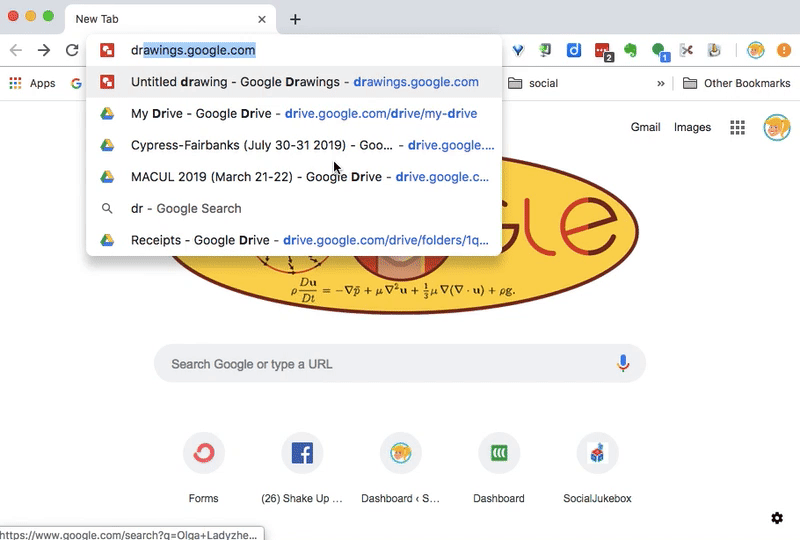Open the Other Bookmarks folder
Screen dimensions: 800x540
737,83
